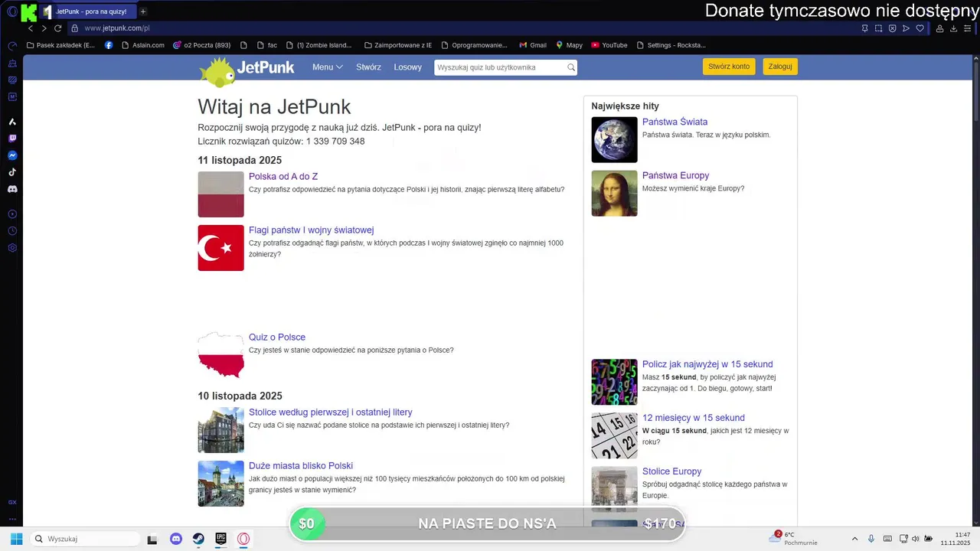The width and height of the screenshot is (980, 551).
Task: Open Discord from the Opera sidebar
Action: [12, 189]
